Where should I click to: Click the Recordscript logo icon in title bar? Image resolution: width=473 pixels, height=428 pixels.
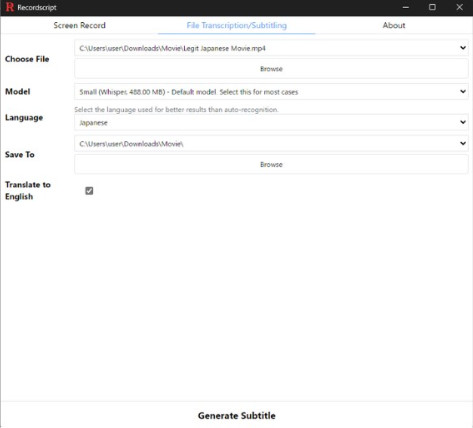(10, 7)
